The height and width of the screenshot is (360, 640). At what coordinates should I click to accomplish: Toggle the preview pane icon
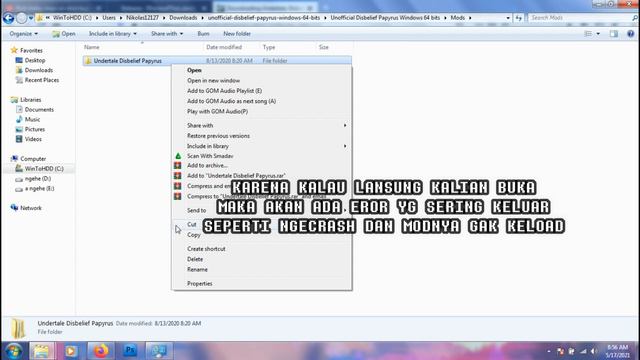click(x=614, y=34)
